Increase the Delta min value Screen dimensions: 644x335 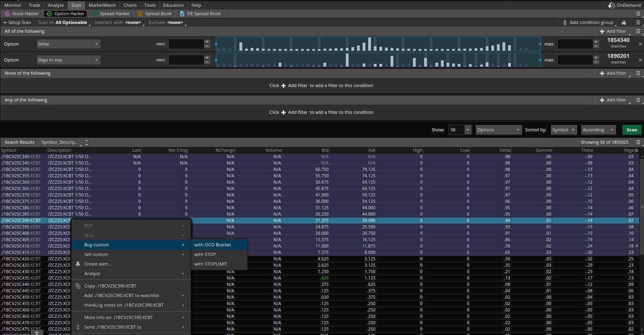click(x=207, y=42)
